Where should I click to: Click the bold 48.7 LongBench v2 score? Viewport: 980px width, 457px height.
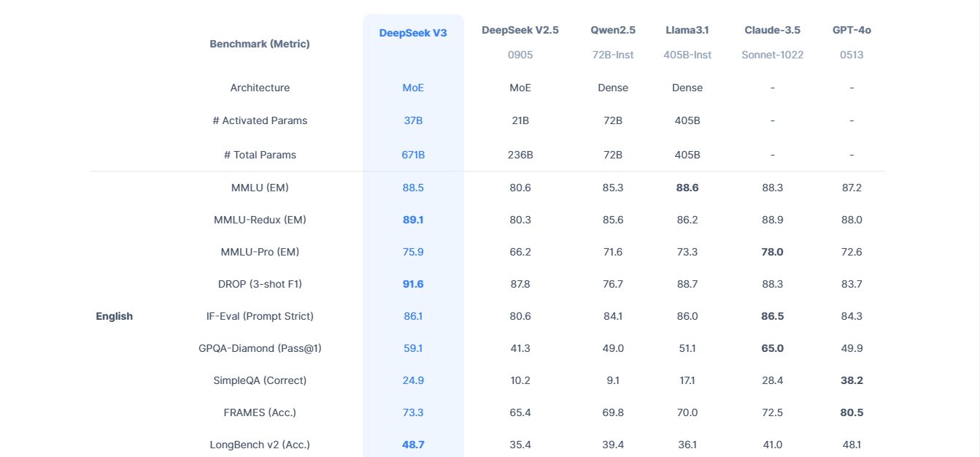click(413, 445)
